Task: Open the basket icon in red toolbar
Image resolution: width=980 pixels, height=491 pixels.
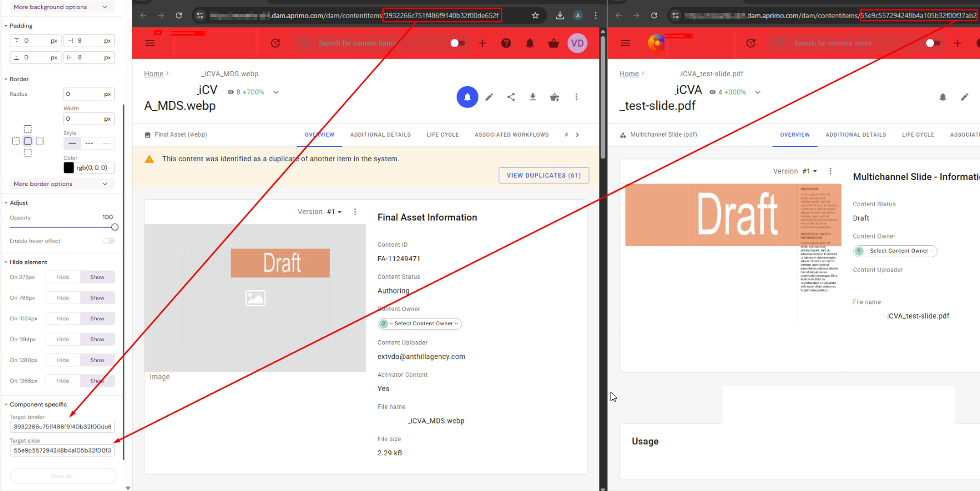Action: [553, 43]
